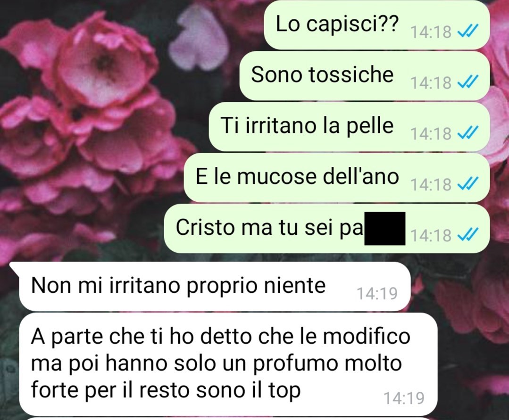
Task: Click the read ticks next to 'E le mucose dell'ano'
Action: tap(467, 184)
